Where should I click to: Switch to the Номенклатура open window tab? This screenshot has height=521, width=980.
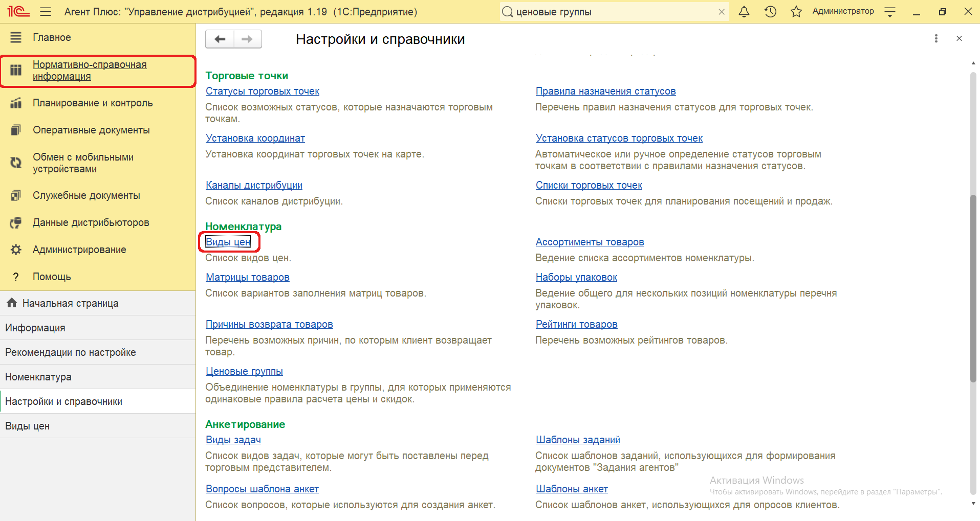pyautogui.click(x=38, y=377)
